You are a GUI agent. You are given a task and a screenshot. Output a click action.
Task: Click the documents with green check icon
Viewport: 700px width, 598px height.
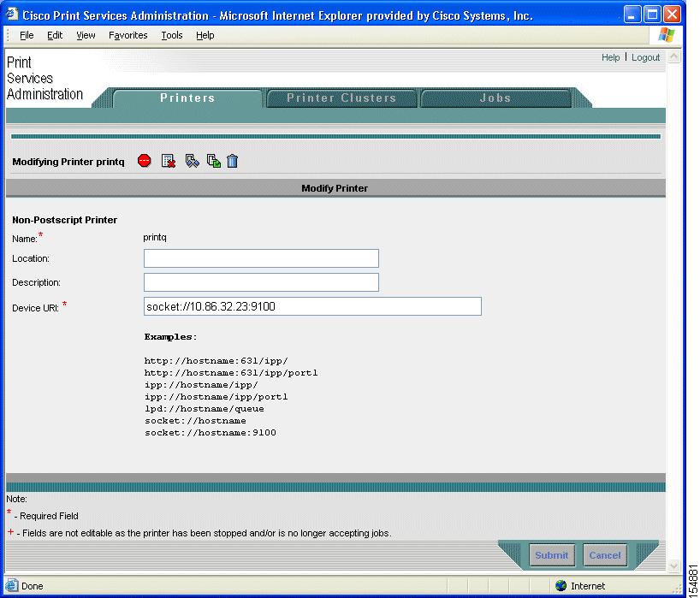(x=214, y=161)
